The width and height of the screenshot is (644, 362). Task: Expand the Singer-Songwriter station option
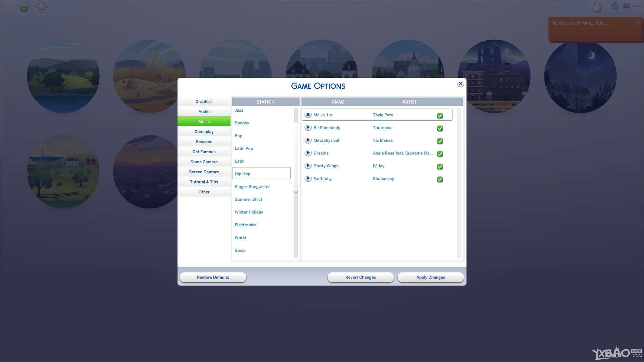pos(252,186)
